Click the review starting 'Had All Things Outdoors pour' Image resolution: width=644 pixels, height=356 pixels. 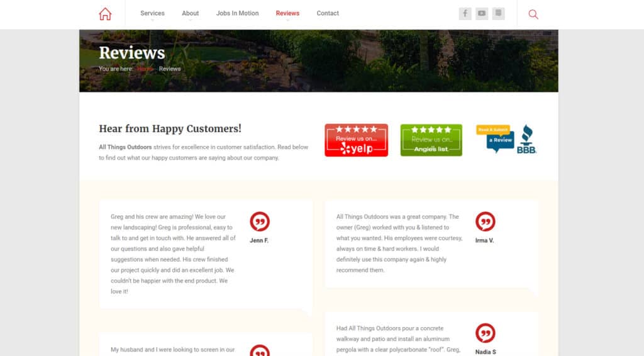[399, 340]
